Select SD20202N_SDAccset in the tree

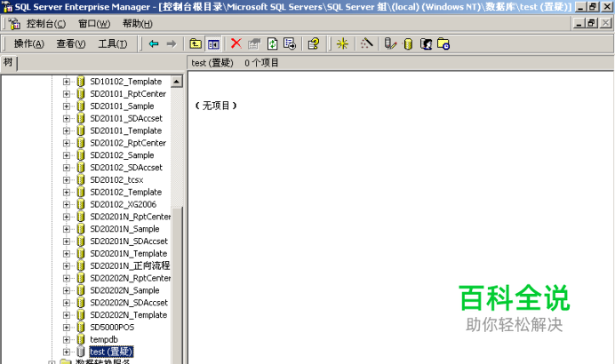click(129, 303)
